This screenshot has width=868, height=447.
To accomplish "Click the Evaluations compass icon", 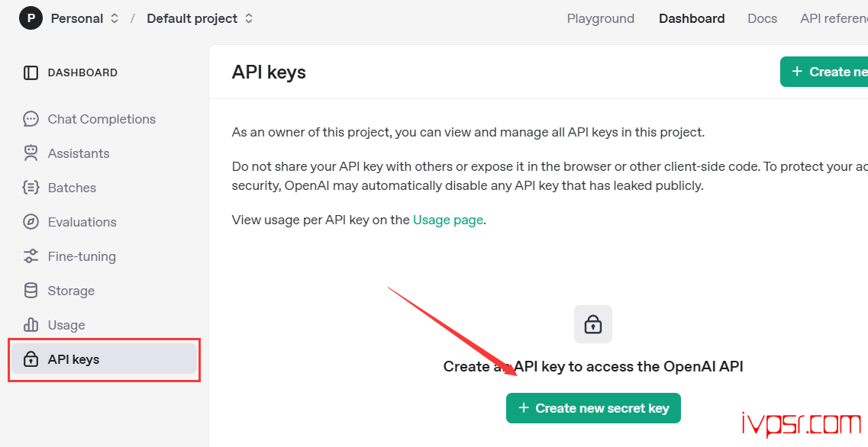I will [31, 222].
